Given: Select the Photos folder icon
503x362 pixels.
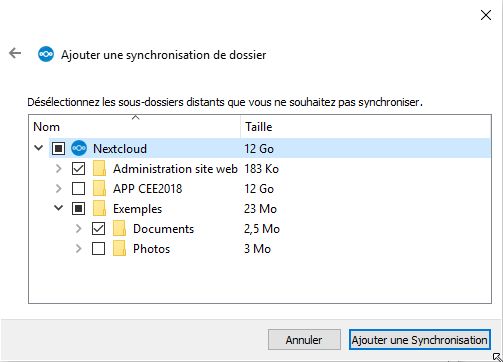Looking at the screenshot, I should (119, 249).
